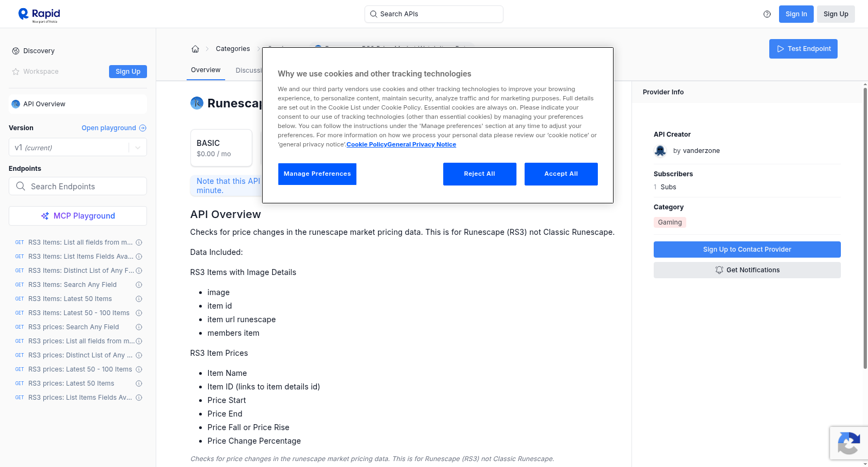This screenshot has height=467, width=868.
Task: Open endpoint RS3 prices: List Items Fields
Action: click(80, 398)
